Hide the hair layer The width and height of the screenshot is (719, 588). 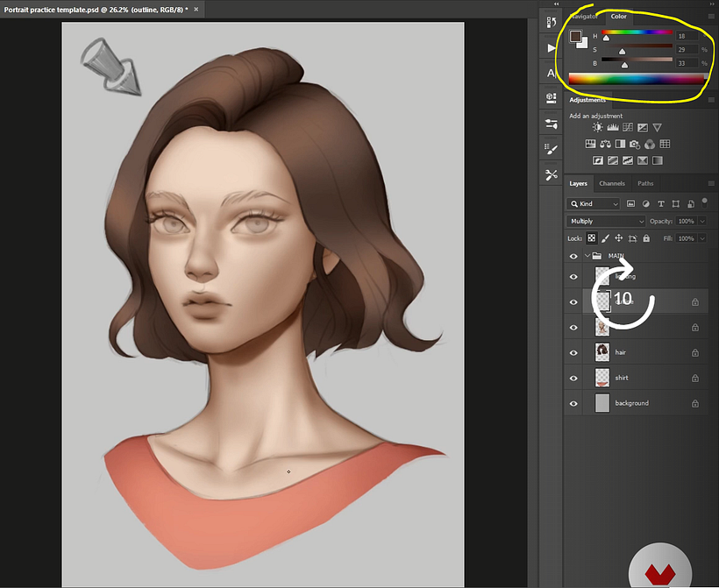click(573, 353)
